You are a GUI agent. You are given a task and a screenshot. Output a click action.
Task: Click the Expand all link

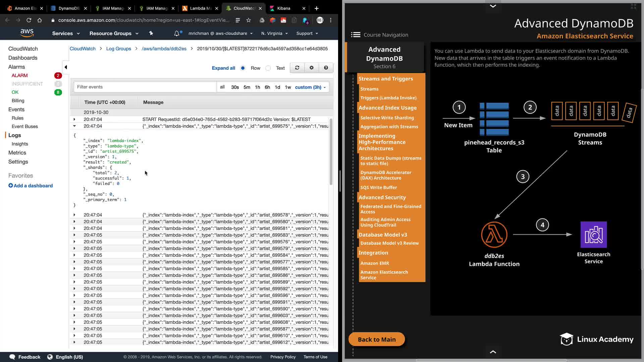click(223, 68)
